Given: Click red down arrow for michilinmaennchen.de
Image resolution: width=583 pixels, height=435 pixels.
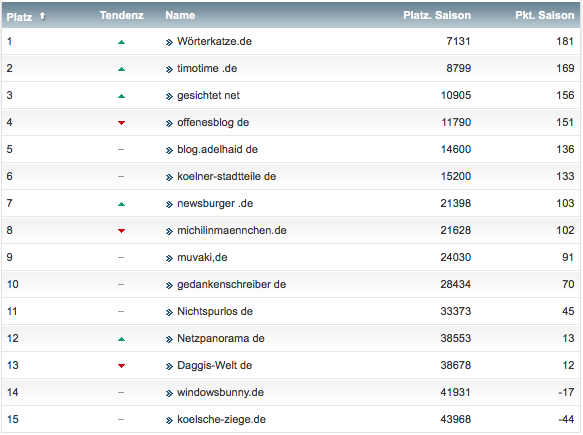Looking at the screenshot, I should pyautogui.click(x=121, y=231).
